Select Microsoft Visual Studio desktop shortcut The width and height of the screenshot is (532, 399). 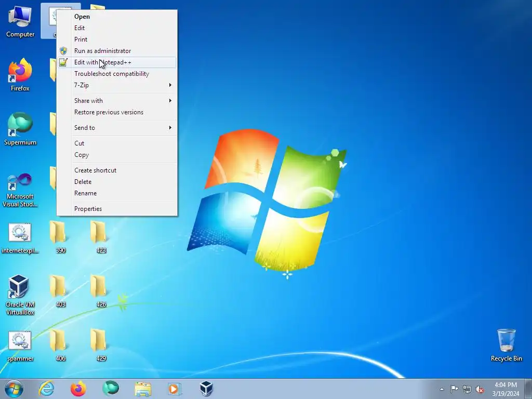tap(20, 190)
